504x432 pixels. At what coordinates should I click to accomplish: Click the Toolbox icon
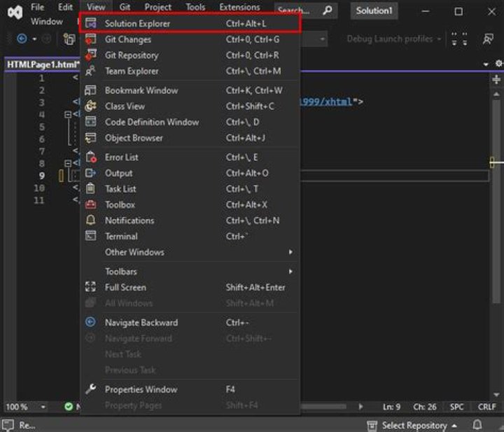[90, 204]
